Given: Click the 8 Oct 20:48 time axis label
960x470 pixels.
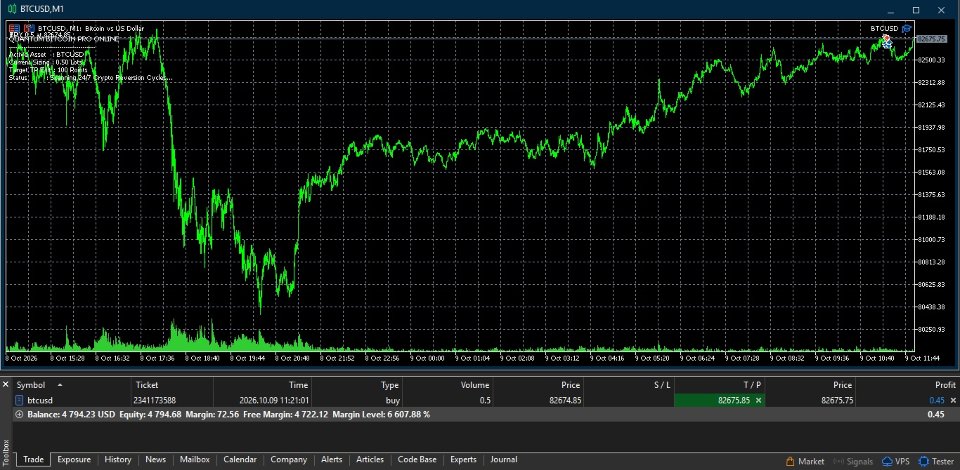Looking at the screenshot, I should click(292, 358).
